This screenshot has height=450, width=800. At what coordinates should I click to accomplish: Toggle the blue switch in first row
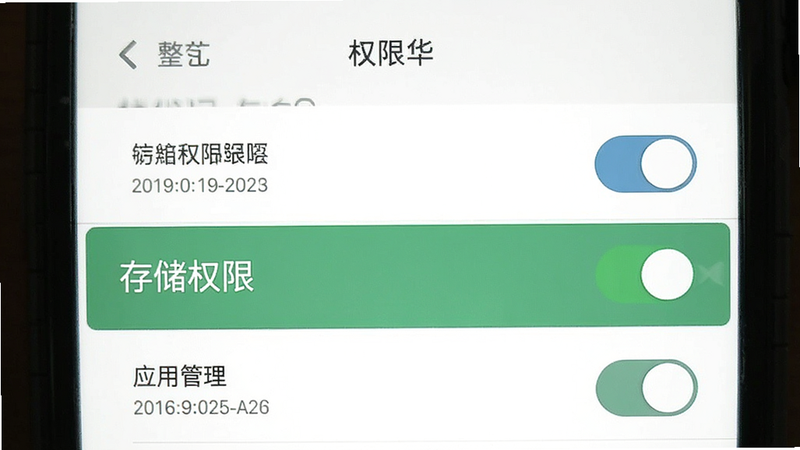(x=645, y=164)
